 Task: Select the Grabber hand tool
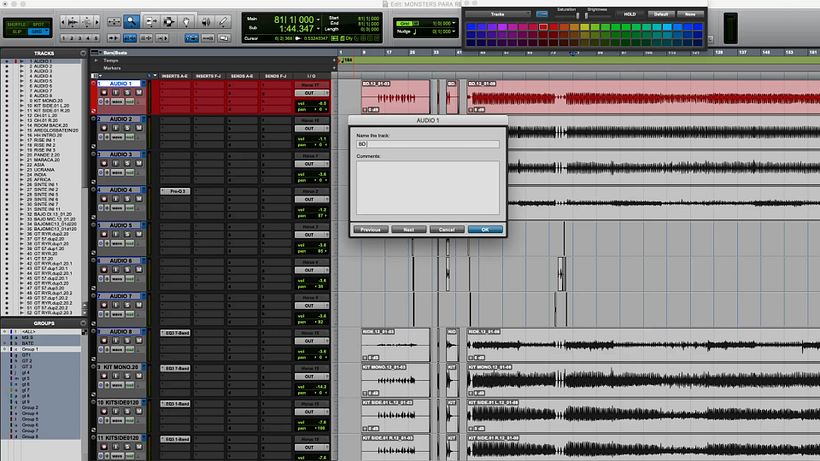[187, 21]
